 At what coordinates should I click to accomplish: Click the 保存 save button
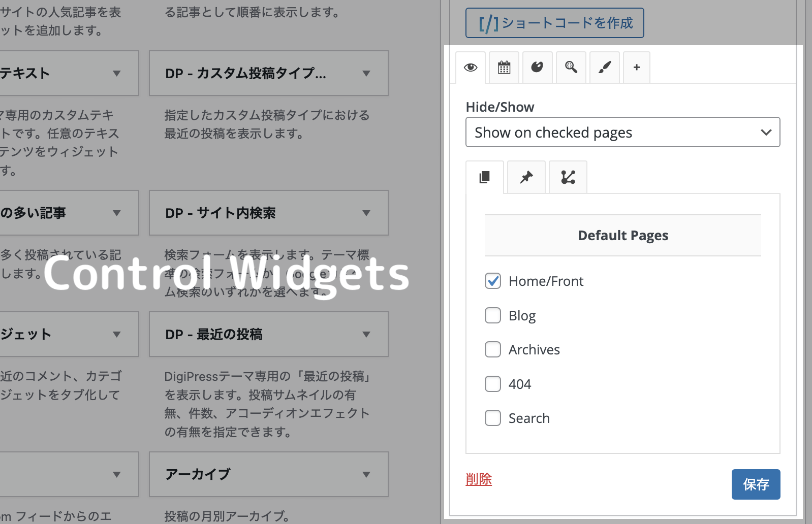(x=756, y=484)
